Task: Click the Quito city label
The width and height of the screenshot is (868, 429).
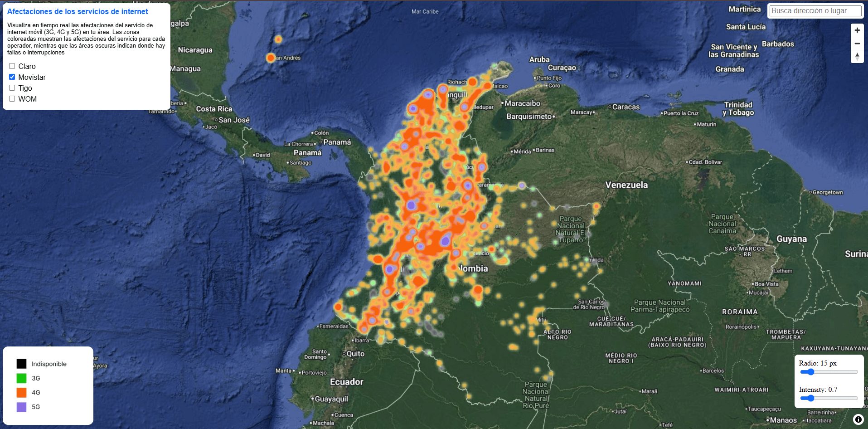Action: 355,354
